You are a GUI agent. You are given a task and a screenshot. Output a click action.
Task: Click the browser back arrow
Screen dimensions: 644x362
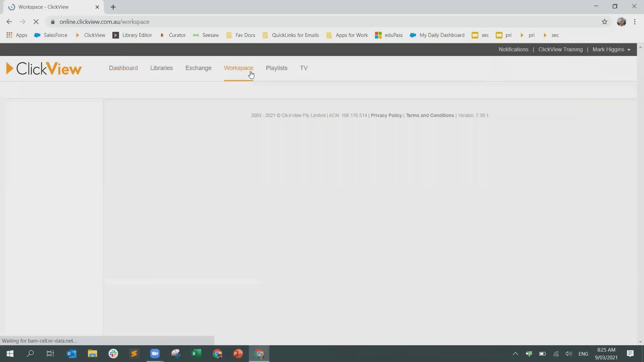9,22
